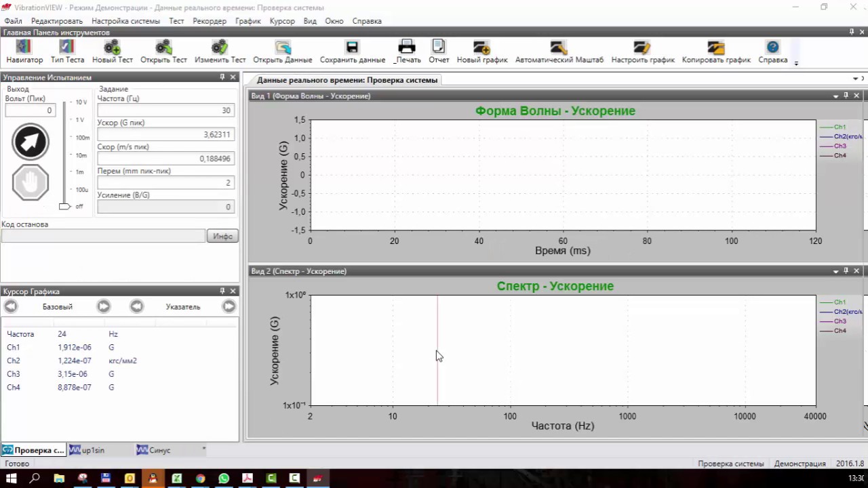The width and height of the screenshot is (868, 488).
Task: Open Windows taskbar search
Action: pos(35,479)
